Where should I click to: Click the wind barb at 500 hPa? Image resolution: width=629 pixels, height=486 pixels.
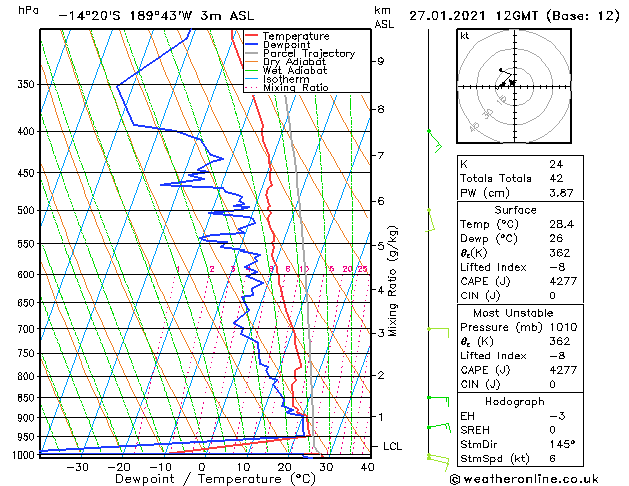coord(430,220)
